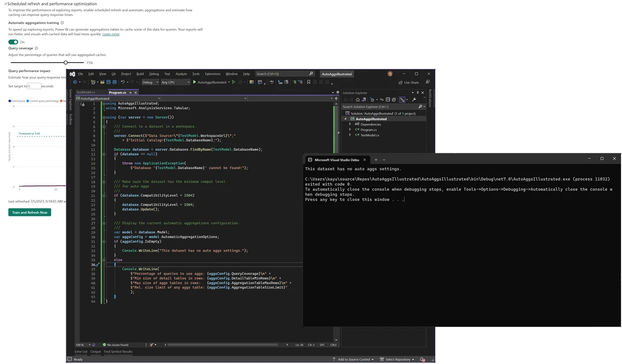Image resolution: width=622 pixels, height=364 pixels.
Task: Click the Save All toolbar icon
Action: tap(114, 82)
